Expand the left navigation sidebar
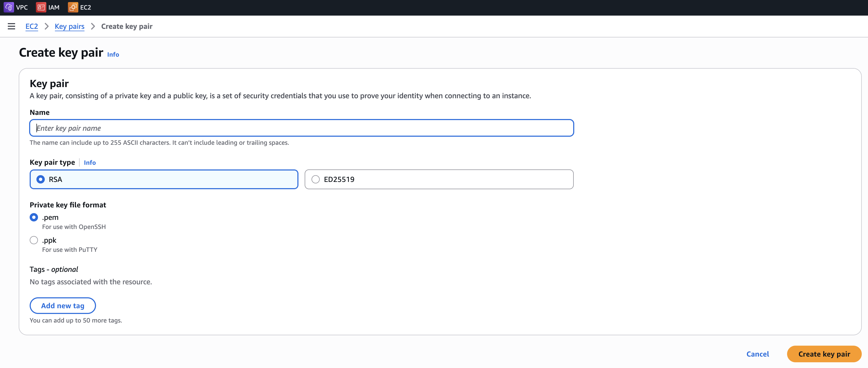868x368 pixels. [11, 26]
